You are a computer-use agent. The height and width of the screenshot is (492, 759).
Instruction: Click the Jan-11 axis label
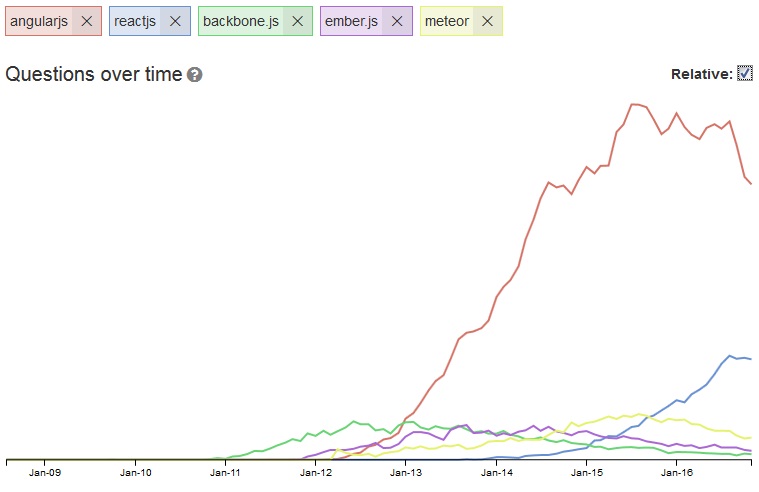[226, 473]
